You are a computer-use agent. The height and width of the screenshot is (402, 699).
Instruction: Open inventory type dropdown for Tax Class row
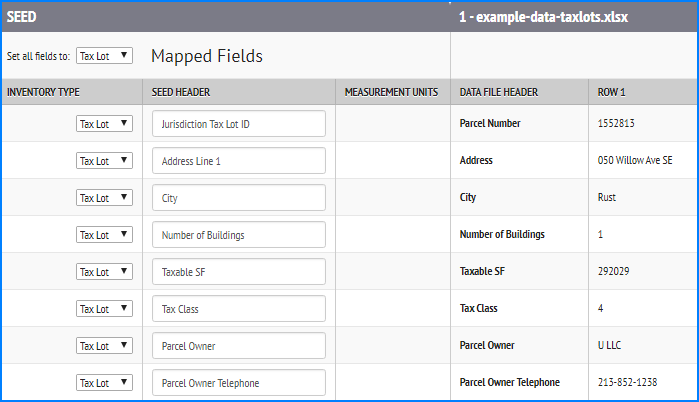[x=104, y=308]
